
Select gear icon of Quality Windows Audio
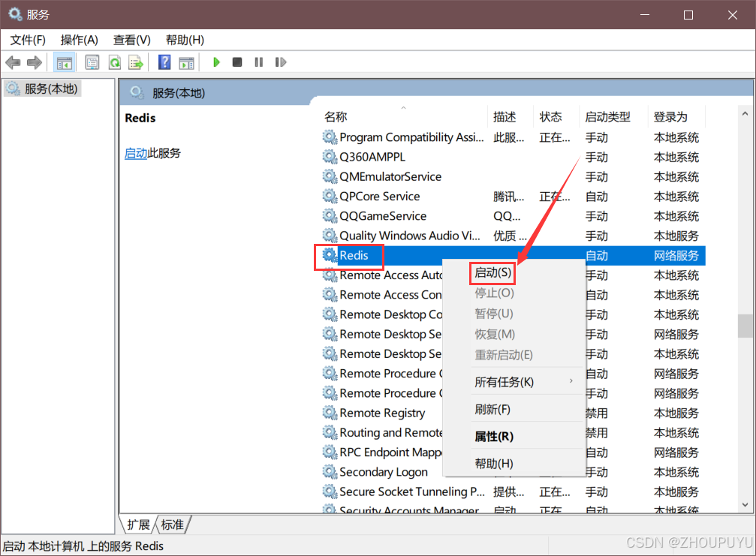coord(330,235)
